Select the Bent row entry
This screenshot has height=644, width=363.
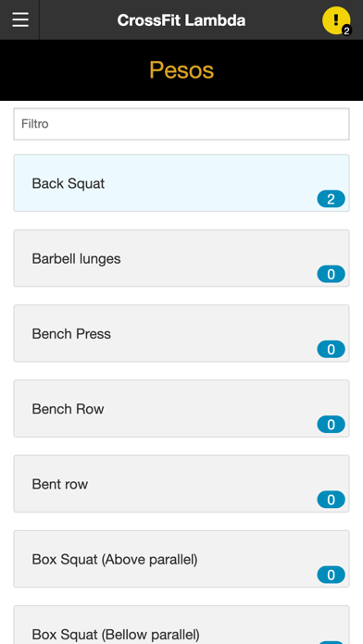[181, 483]
